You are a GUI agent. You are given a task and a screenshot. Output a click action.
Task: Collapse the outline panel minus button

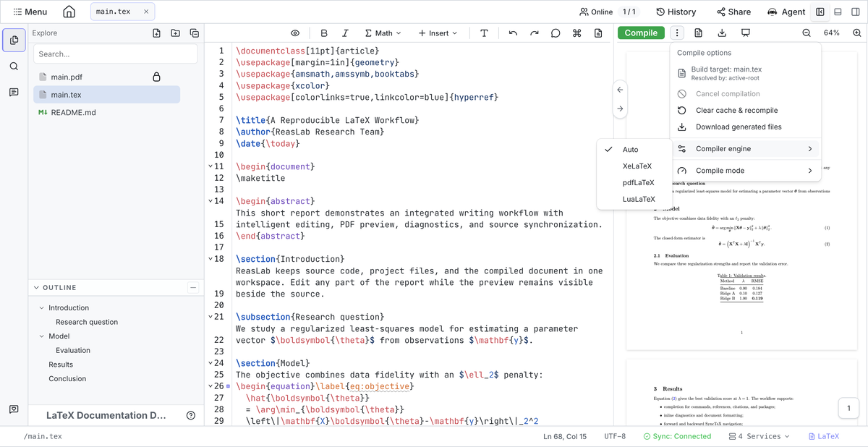[x=192, y=288]
